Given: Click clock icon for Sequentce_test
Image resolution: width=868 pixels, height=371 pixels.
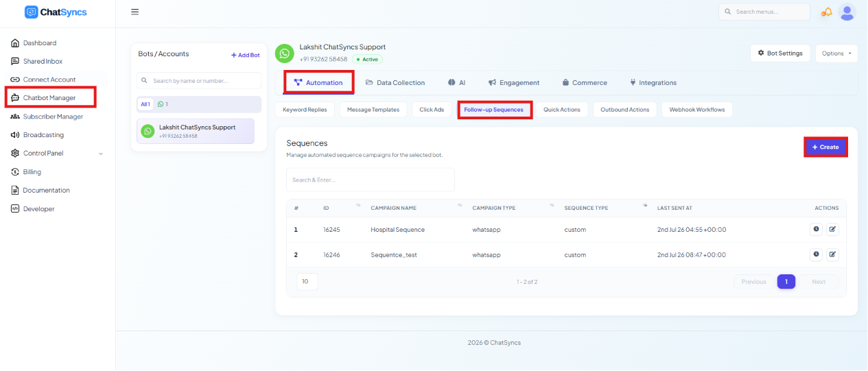Looking at the screenshot, I should pyautogui.click(x=817, y=254).
